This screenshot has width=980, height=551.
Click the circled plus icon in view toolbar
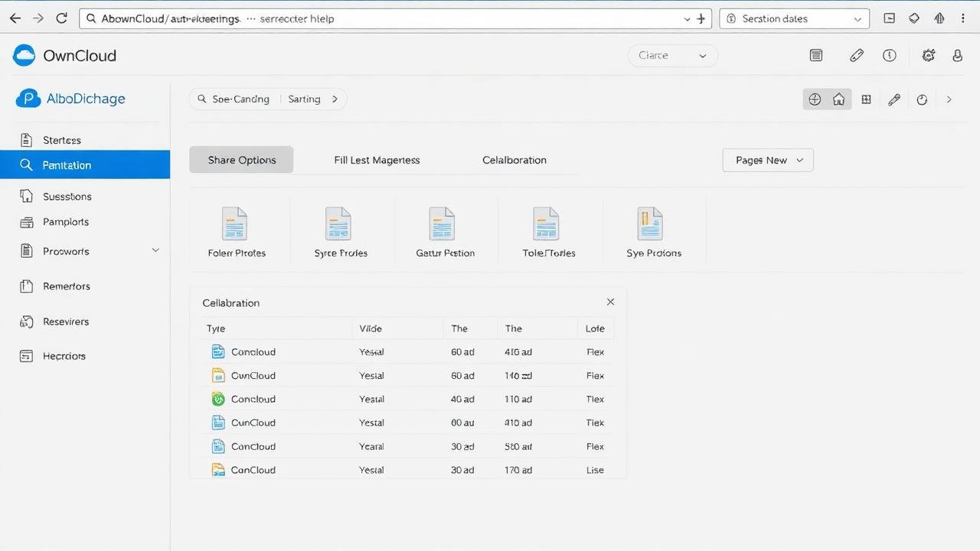point(815,99)
